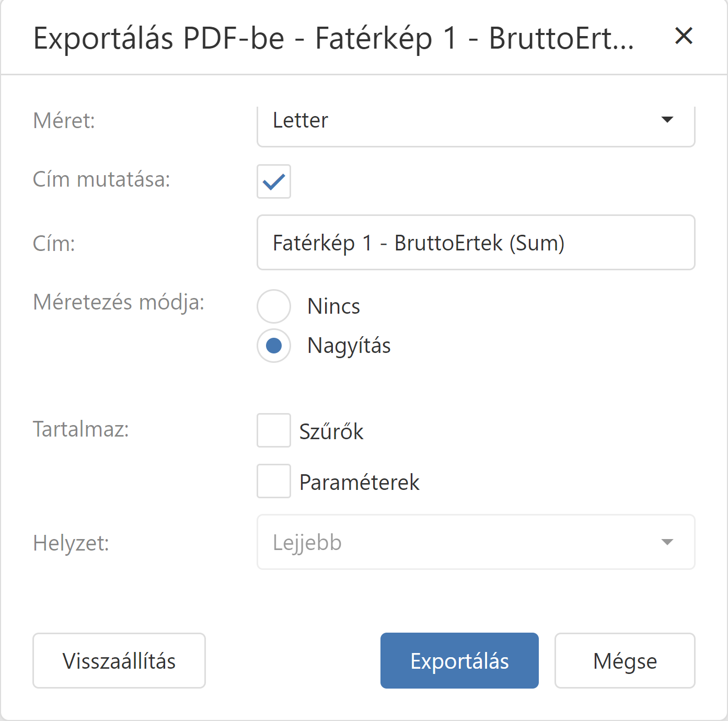Click the Nincs option label text
The image size is (728, 721).
click(x=333, y=306)
